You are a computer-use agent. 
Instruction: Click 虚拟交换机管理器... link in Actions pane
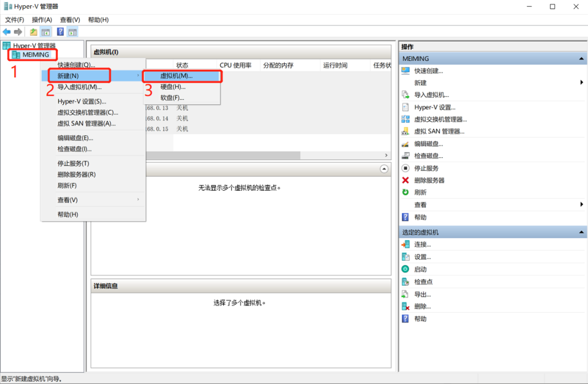tap(440, 119)
